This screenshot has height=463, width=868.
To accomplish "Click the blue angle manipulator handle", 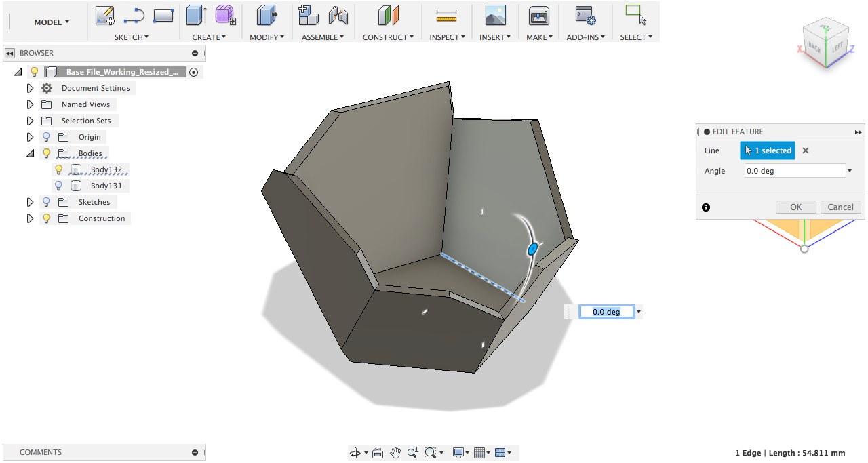I will [x=532, y=249].
